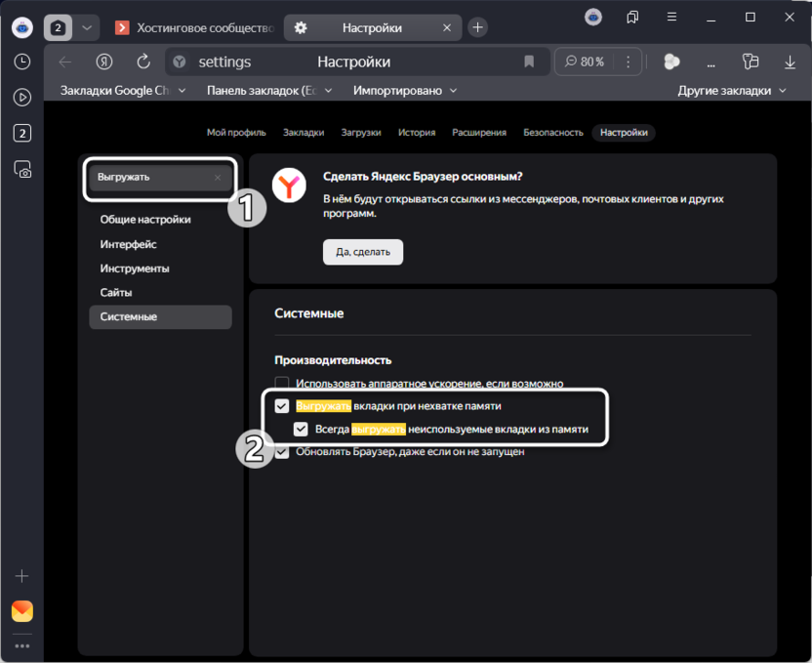Toggle Всегда выгружать неиспользуемые вкладки checkbox
Screen dimensions: 812x663
pos(301,429)
